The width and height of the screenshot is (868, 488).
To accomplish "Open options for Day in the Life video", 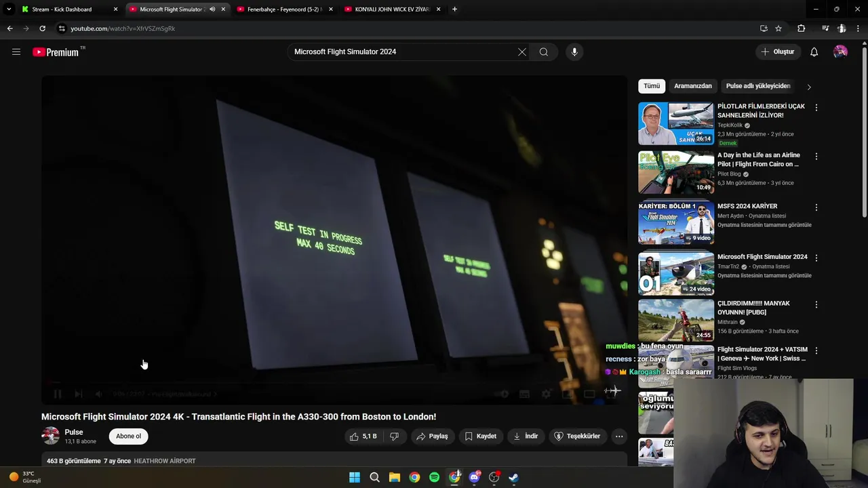I will click(816, 157).
